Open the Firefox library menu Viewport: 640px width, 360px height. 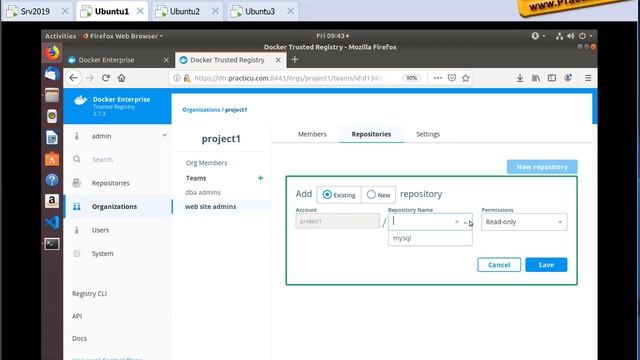point(536,78)
